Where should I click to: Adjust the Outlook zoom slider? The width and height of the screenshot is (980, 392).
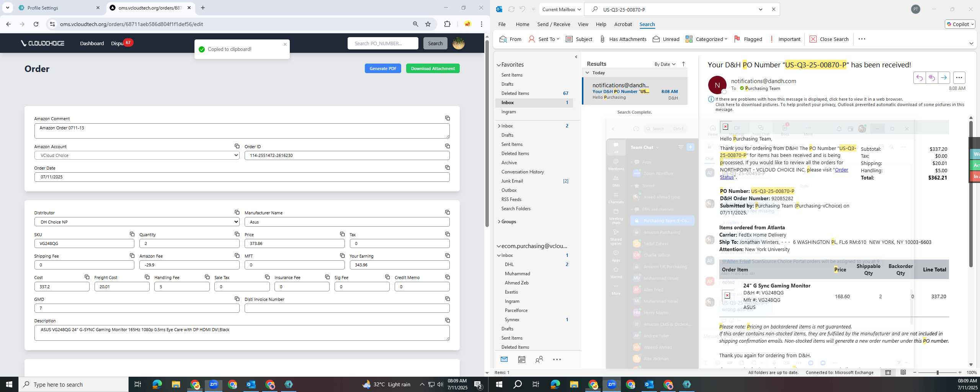(937, 372)
